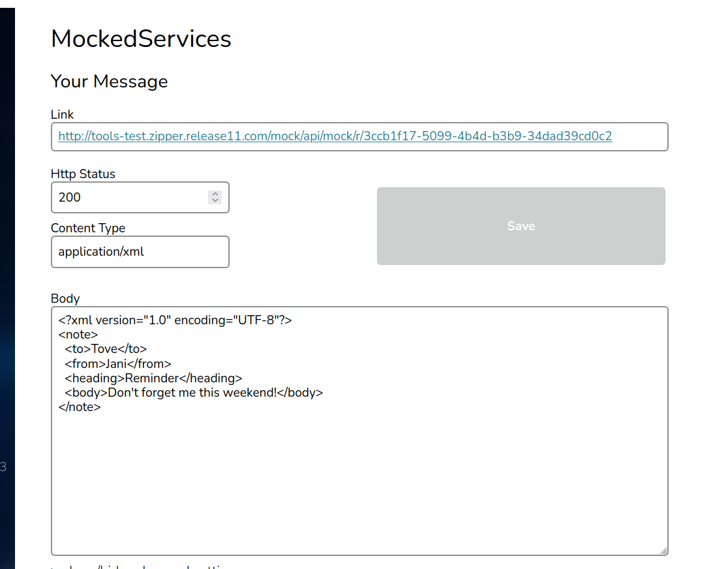Click the empty area of the Body textarea
Image resolution: width=728 pixels, height=569 pixels.
coord(359,483)
